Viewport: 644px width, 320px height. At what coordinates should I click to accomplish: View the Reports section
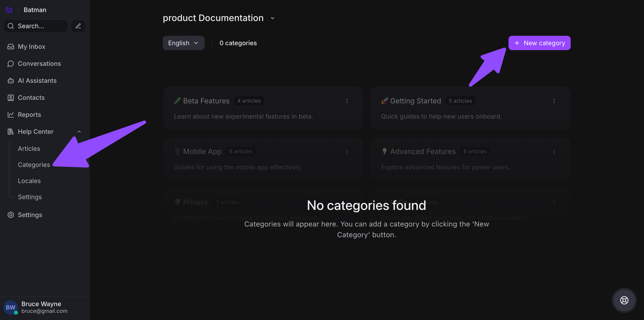coord(29,115)
